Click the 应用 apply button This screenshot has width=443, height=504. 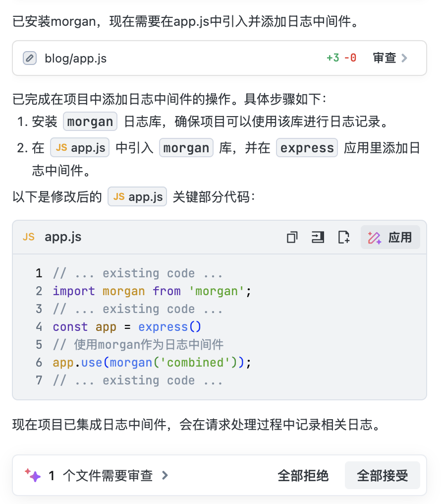390,237
